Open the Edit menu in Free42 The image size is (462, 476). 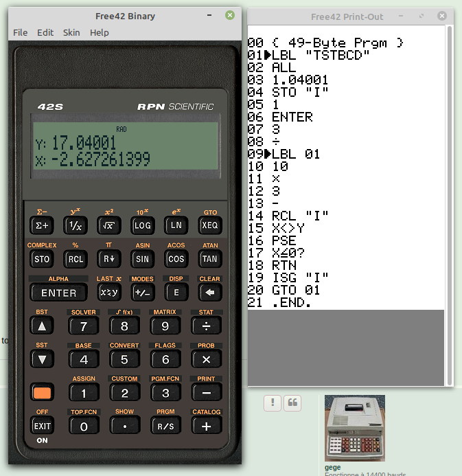(x=45, y=32)
